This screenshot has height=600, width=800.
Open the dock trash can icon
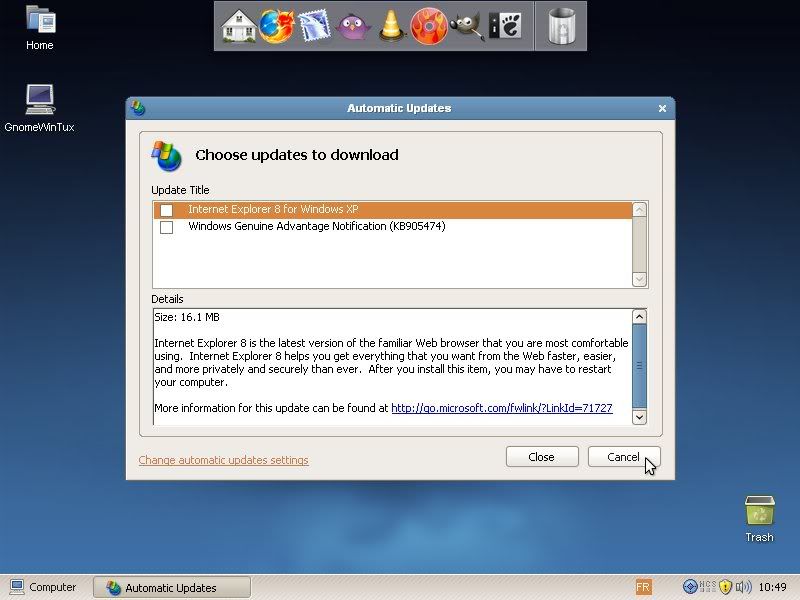click(x=561, y=26)
